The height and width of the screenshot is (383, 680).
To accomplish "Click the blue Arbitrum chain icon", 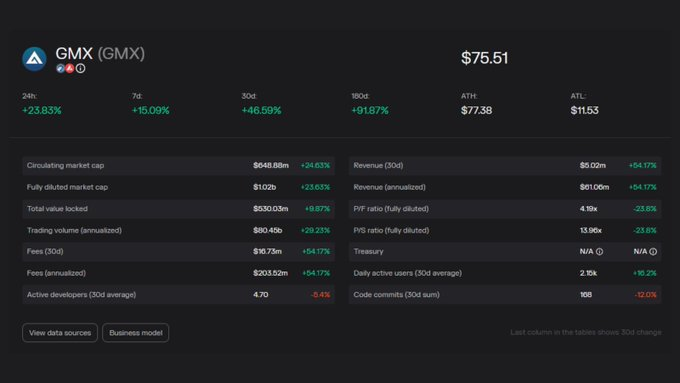I will (x=60, y=68).
